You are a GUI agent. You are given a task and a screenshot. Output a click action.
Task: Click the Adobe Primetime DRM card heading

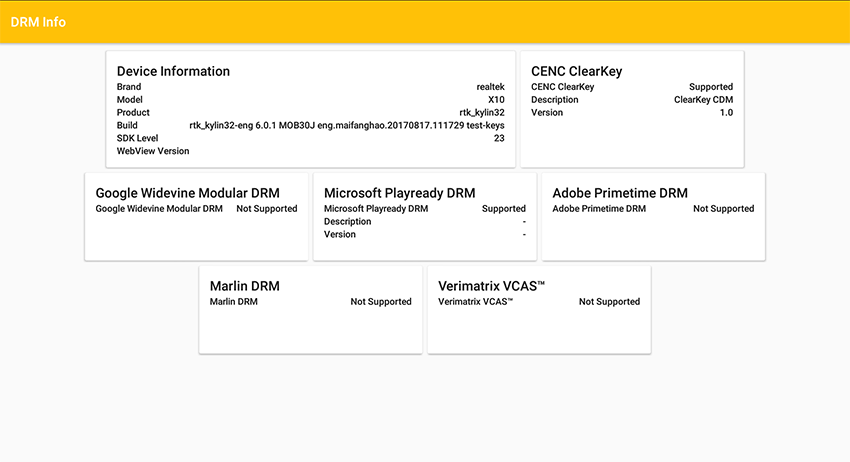tap(620, 193)
